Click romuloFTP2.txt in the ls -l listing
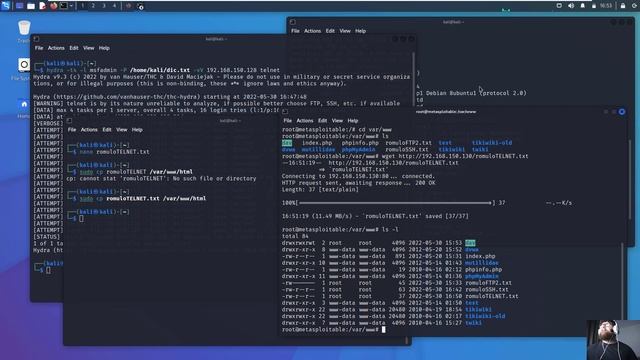This screenshot has width=640, height=360. [x=489, y=282]
